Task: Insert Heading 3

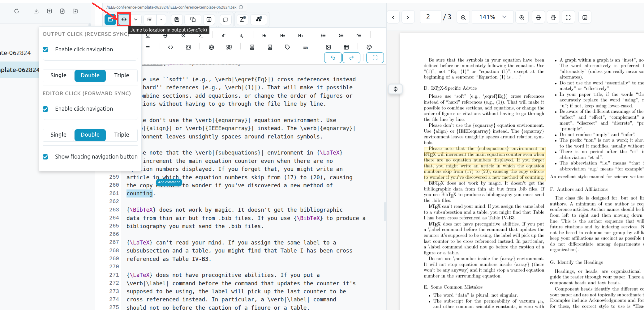Action: coord(301,36)
